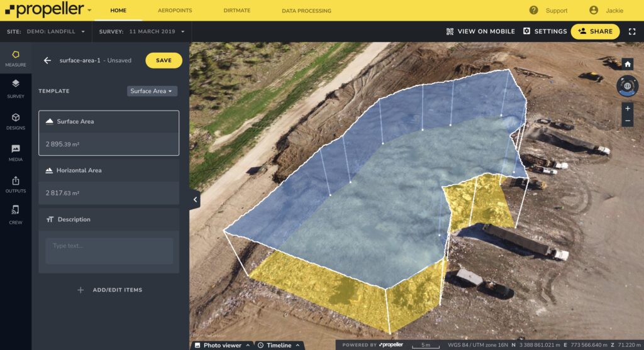Switch to the AeroPoints tab
This screenshot has height=350, width=644.
coord(175,11)
